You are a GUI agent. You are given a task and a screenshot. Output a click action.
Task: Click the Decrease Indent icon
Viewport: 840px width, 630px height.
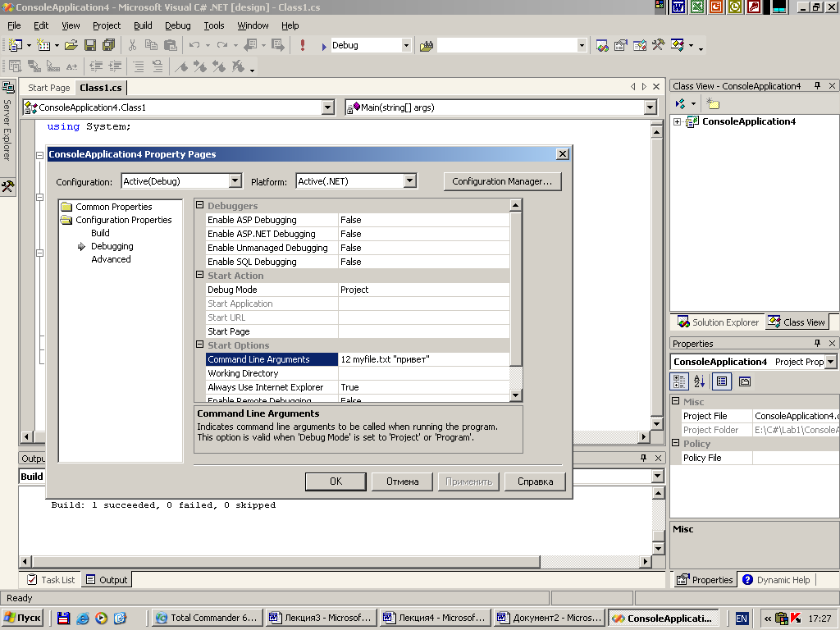click(x=97, y=66)
